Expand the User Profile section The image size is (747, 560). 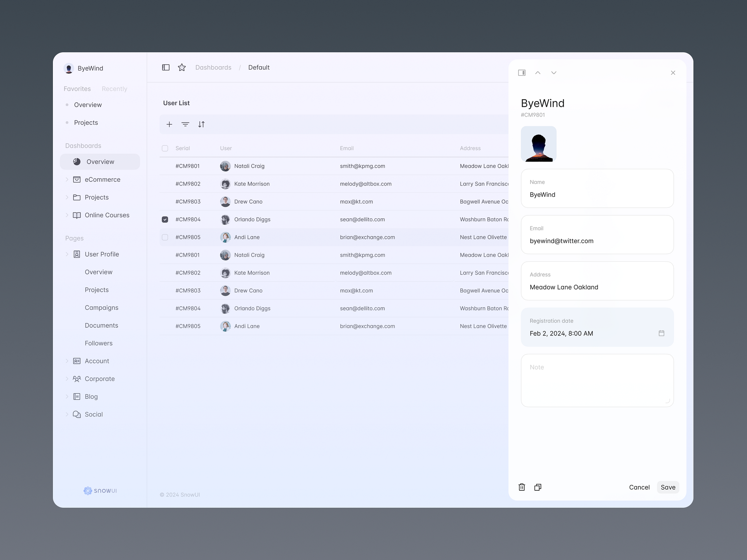[67, 254]
